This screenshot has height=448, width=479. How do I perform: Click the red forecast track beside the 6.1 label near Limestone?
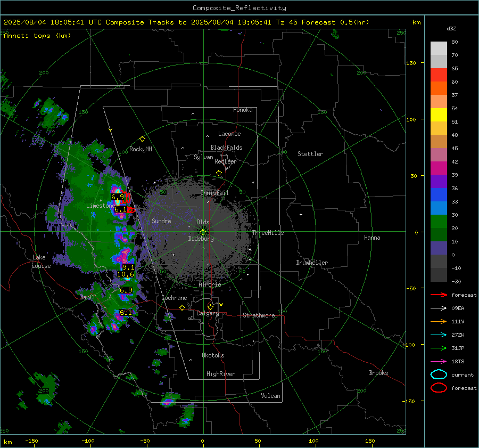pos(131,210)
